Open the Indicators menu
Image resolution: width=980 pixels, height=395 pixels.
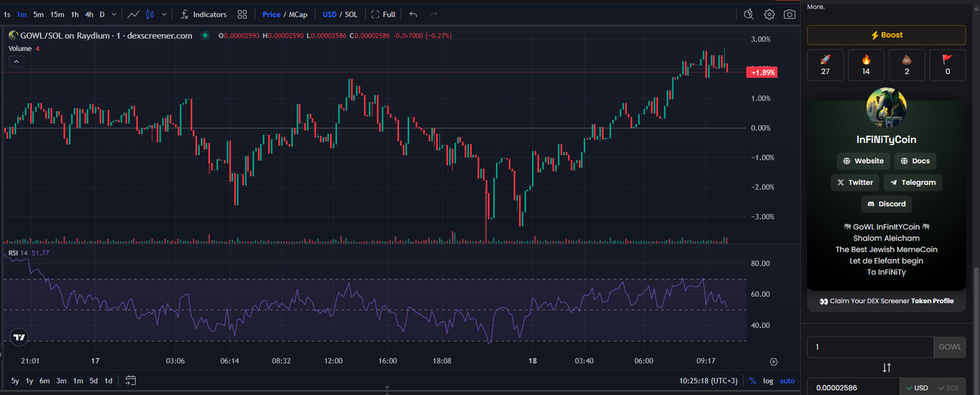tap(203, 14)
